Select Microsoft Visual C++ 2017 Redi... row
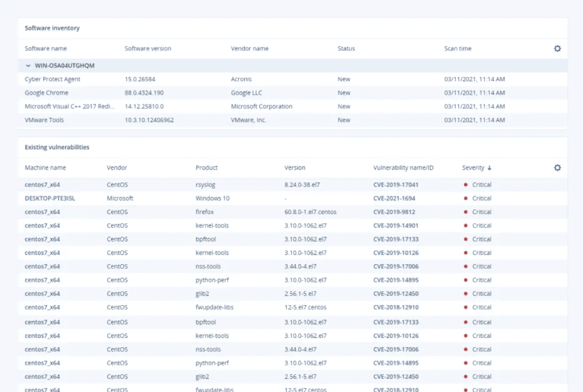 click(x=293, y=107)
